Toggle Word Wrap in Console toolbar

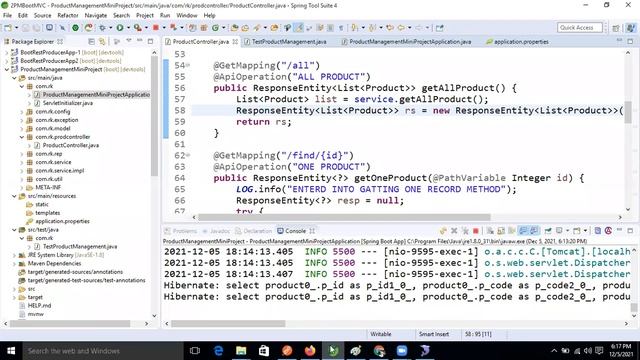[x=512, y=231]
